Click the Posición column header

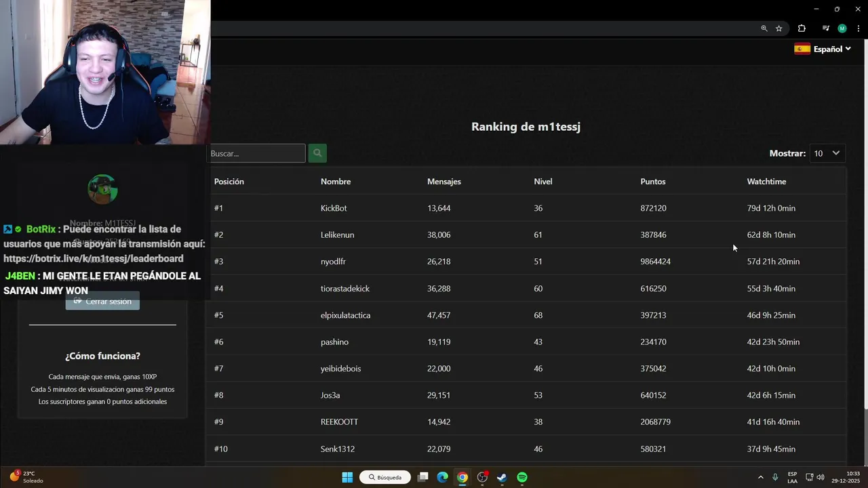229,182
